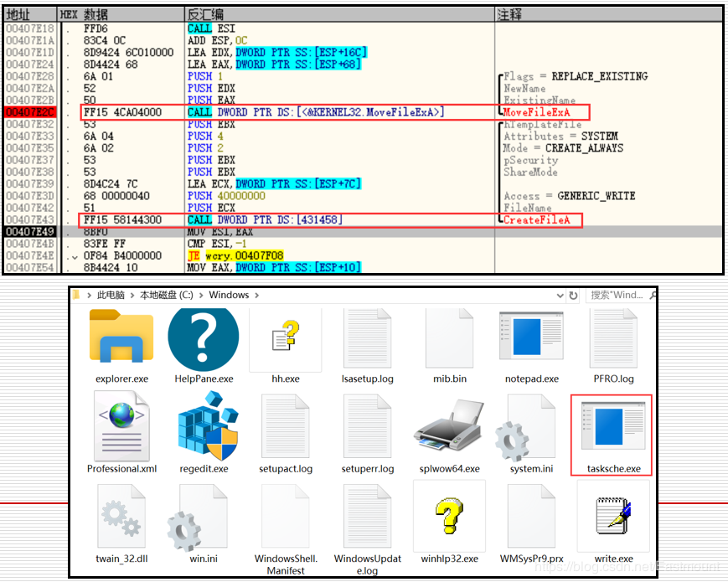Select the system.ini gear file icon

point(525,428)
